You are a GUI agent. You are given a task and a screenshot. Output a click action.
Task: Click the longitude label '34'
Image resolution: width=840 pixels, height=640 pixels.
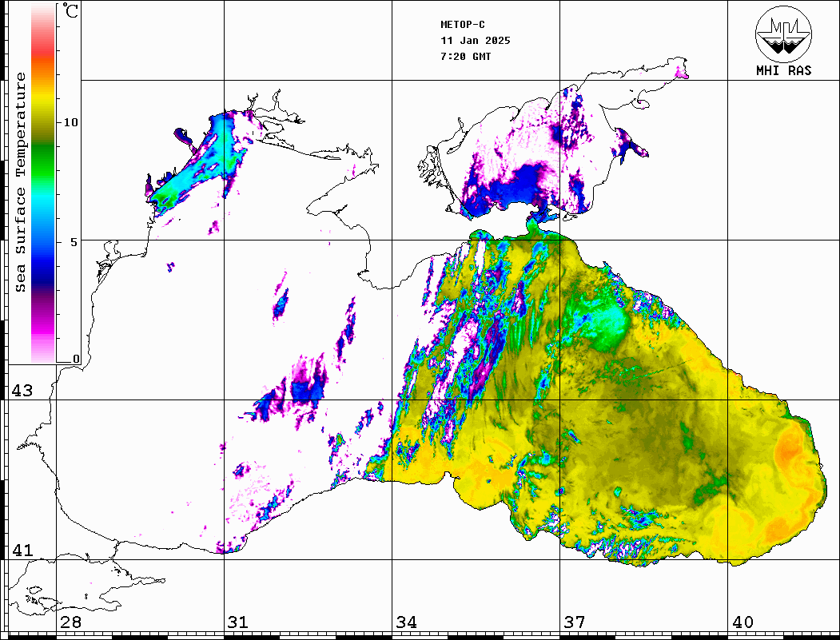pyautogui.click(x=407, y=622)
